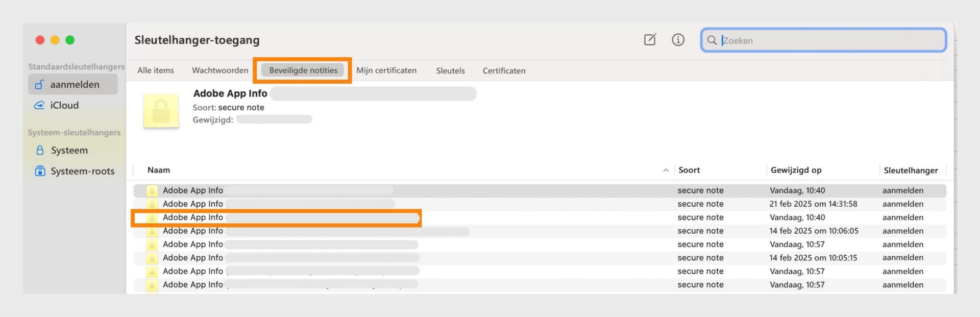Select the note modified 21 feb 2025 om 14:31:58
980x317 pixels.
point(540,204)
